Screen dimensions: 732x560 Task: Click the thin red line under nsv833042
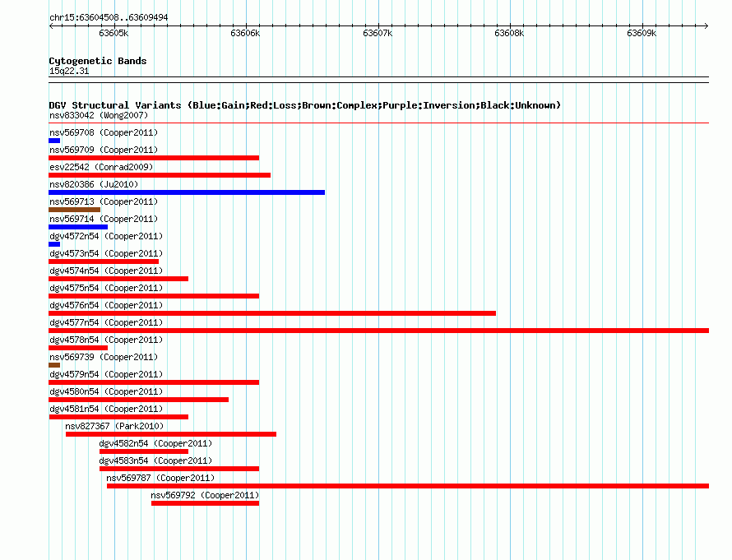(378, 123)
